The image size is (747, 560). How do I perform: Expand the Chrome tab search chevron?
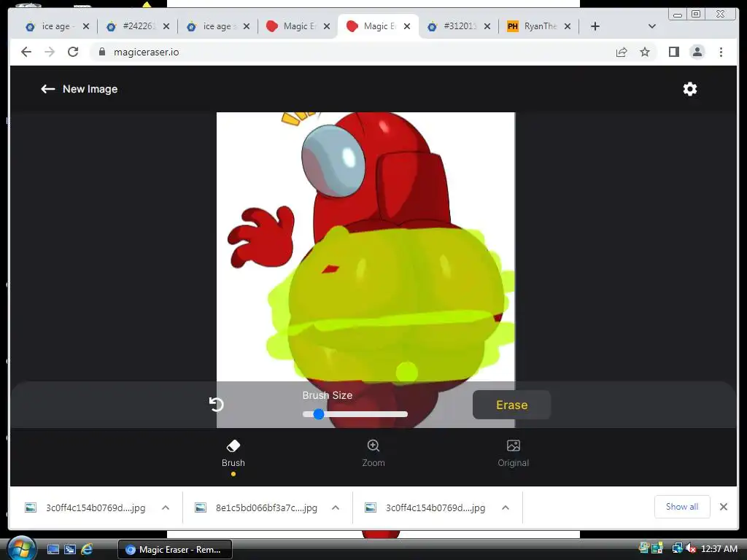click(x=652, y=26)
